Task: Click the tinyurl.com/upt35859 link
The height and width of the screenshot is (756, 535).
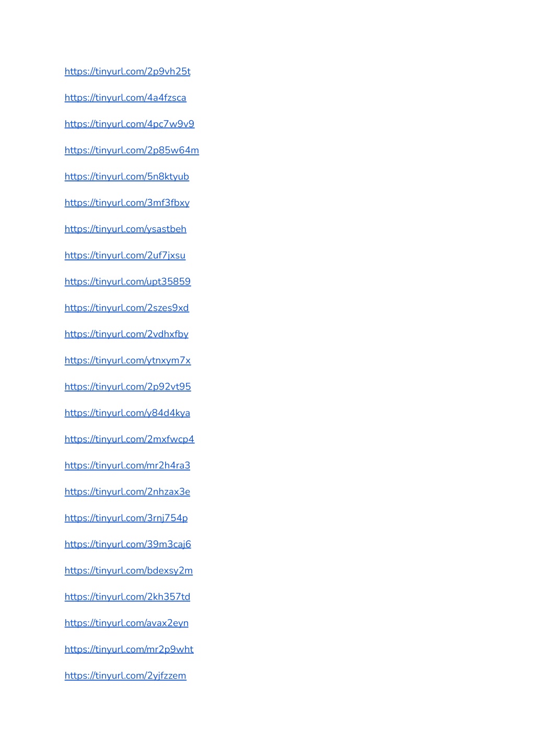Action: pyautogui.click(x=127, y=282)
